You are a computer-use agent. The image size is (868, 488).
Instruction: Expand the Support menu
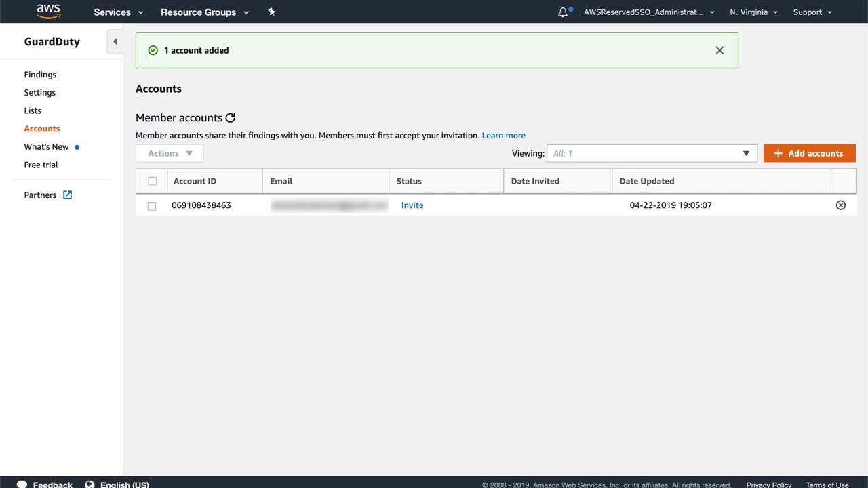click(x=812, y=12)
